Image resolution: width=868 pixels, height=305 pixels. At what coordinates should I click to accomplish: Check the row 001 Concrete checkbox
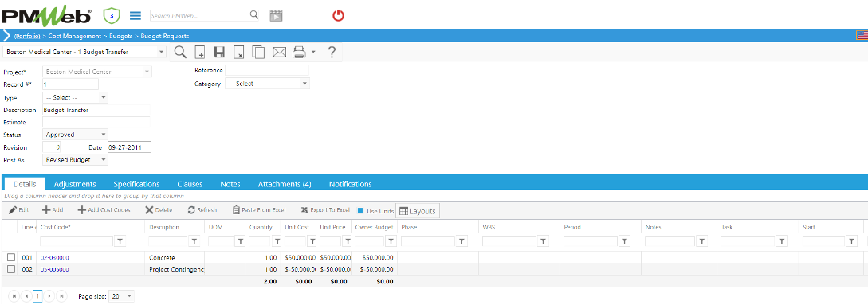11,257
